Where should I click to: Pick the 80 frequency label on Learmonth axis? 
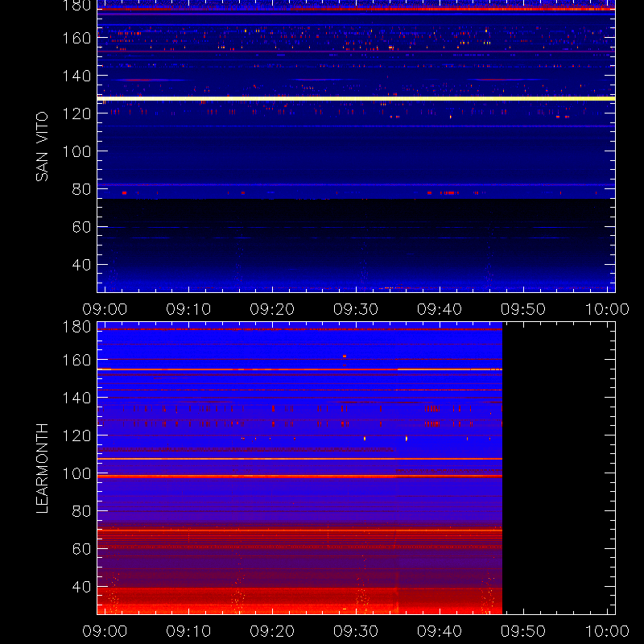point(81,511)
